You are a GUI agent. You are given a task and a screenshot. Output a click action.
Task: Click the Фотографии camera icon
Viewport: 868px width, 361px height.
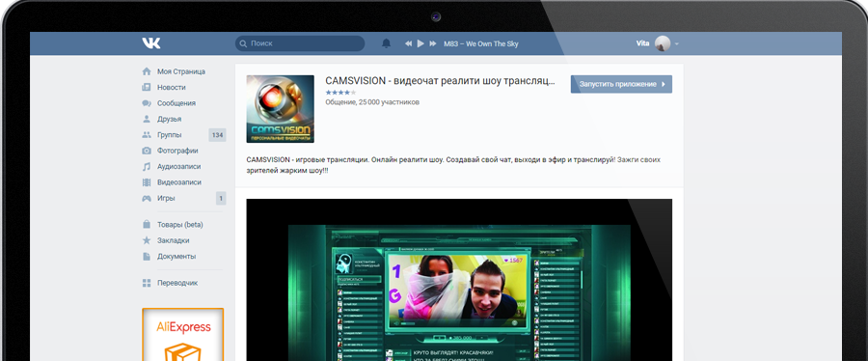pos(147,151)
